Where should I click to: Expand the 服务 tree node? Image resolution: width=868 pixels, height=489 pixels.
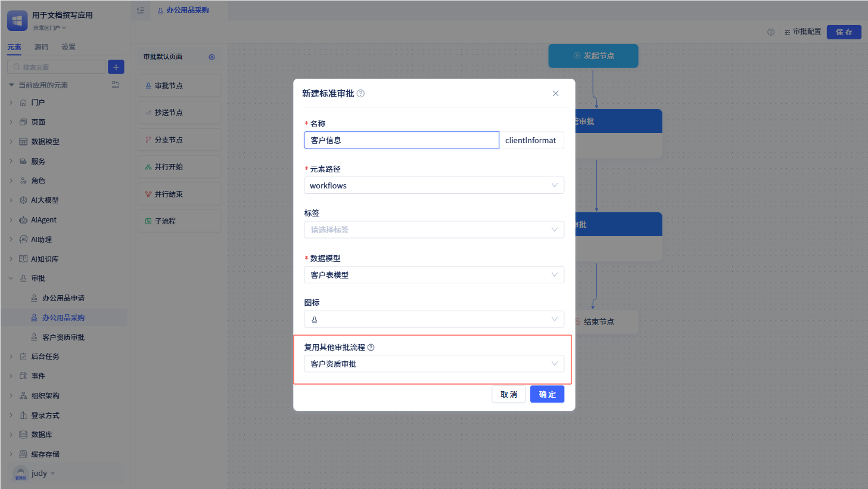click(11, 161)
